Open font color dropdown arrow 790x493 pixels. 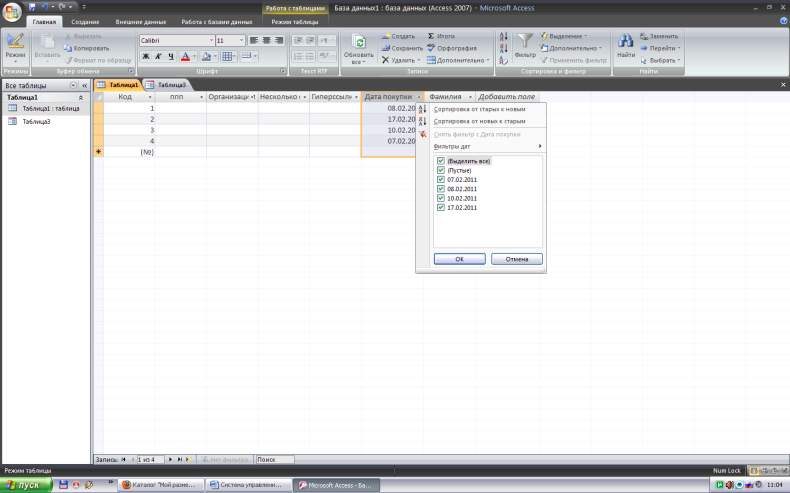click(x=194, y=56)
